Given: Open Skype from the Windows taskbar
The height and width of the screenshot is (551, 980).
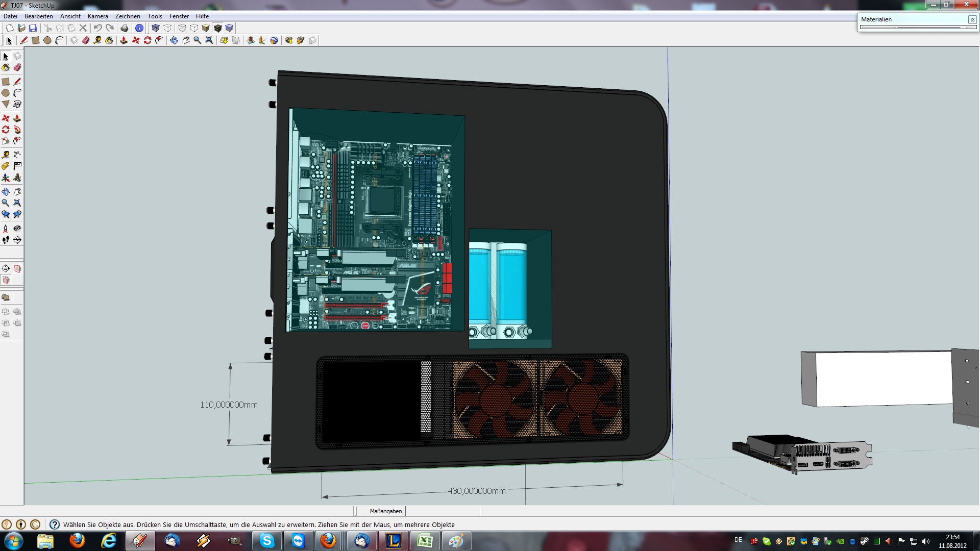Looking at the screenshot, I should point(267,540).
